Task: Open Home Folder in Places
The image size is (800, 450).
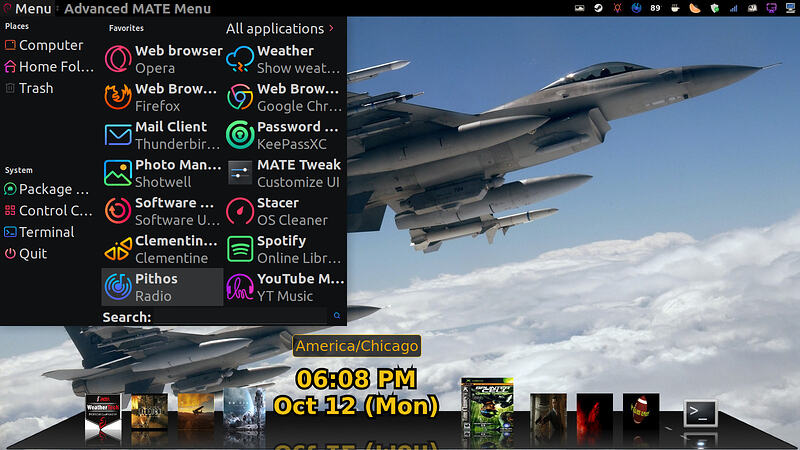Action: pos(49,66)
